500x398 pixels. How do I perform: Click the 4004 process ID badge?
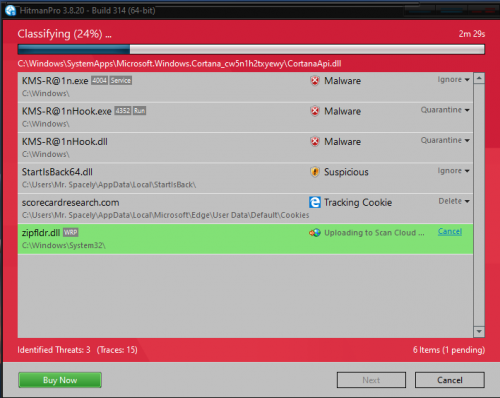coord(99,80)
